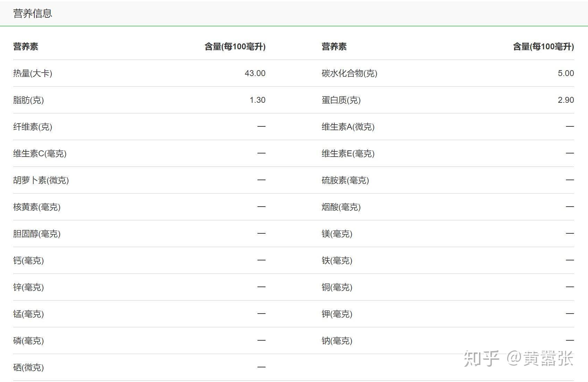Click the calorie value 43.00
Image resolution: width=588 pixels, height=382 pixels.
pyautogui.click(x=255, y=73)
